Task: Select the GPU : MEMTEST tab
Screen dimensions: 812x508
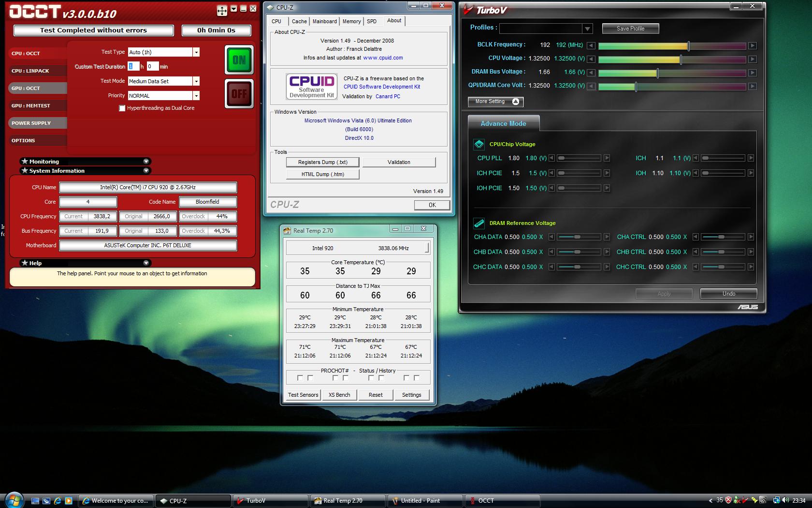Action: click(x=37, y=105)
